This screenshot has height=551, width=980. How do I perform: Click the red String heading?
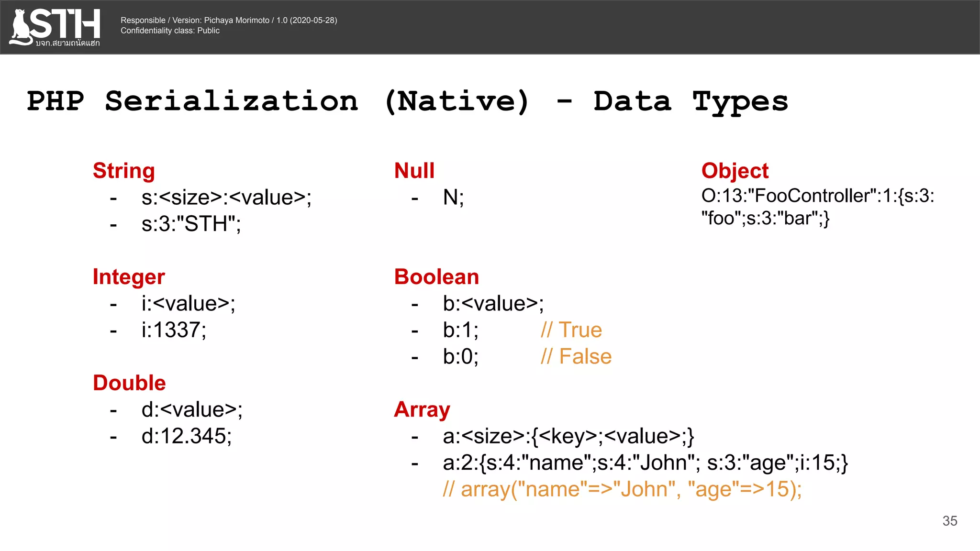123,171
